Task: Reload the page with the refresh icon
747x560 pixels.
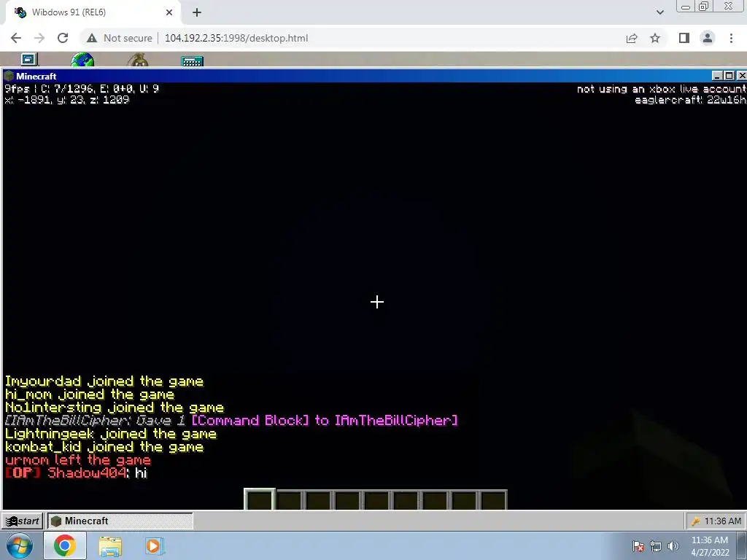Action: (x=63, y=38)
